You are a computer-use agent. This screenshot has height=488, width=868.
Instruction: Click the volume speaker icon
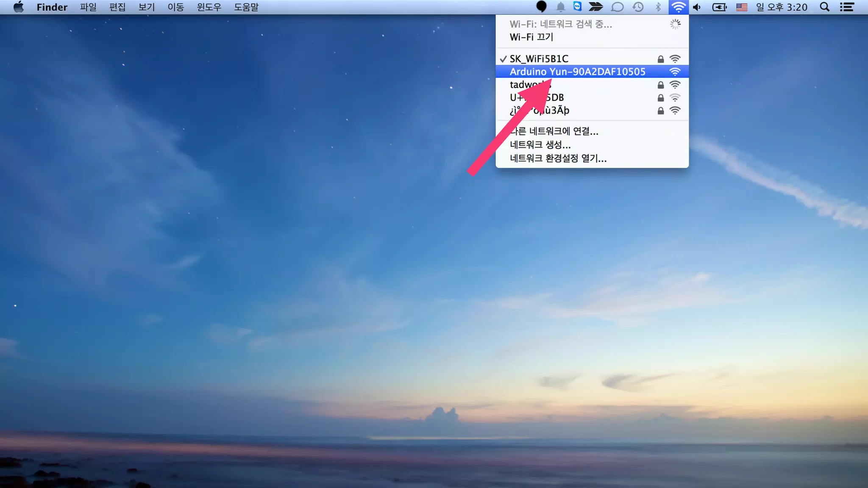[x=697, y=7]
